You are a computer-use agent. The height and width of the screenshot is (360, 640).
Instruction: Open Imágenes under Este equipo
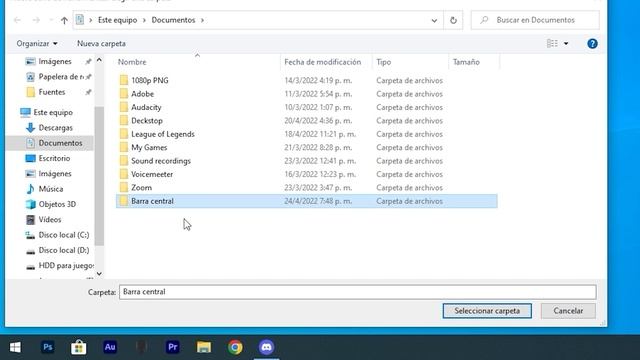point(55,174)
